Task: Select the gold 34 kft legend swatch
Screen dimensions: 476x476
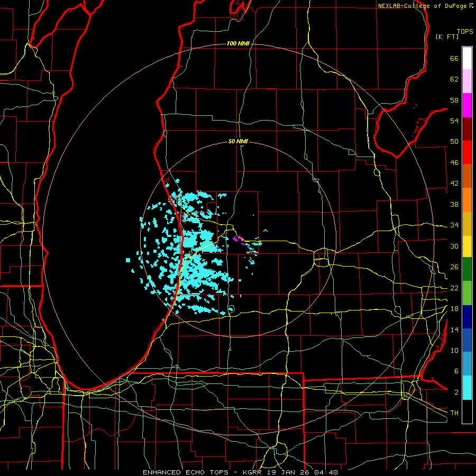Action: coord(467,224)
